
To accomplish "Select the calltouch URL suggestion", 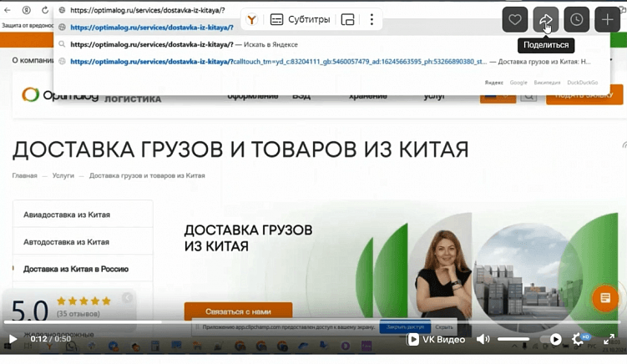I will [331, 62].
